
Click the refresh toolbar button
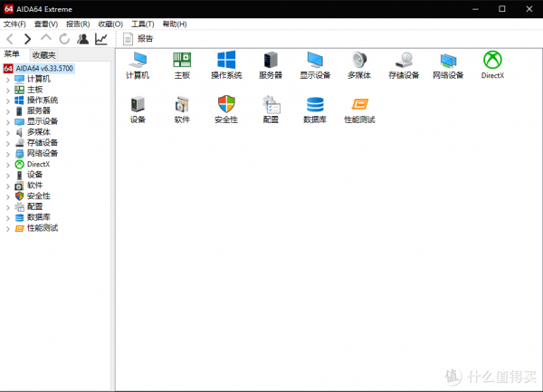(64, 39)
